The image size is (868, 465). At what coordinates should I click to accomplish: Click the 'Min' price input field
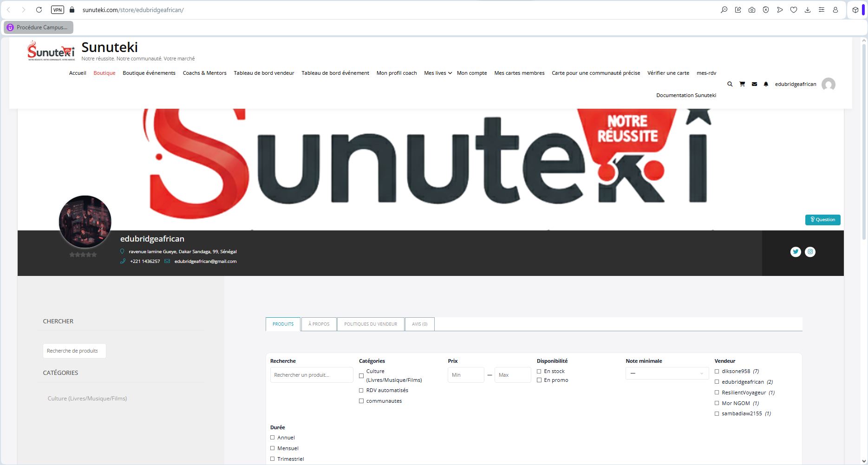tap(465, 375)
